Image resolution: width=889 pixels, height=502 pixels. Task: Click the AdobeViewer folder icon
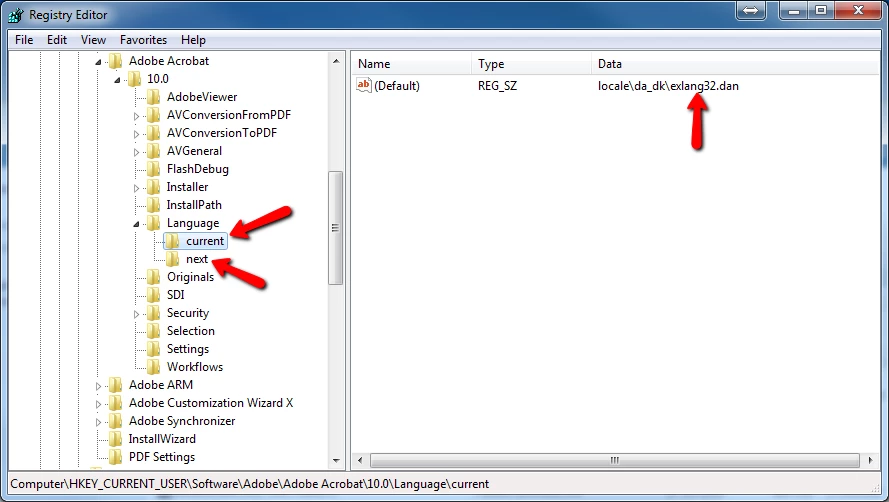pyautogui.click(x=153, y=97)
